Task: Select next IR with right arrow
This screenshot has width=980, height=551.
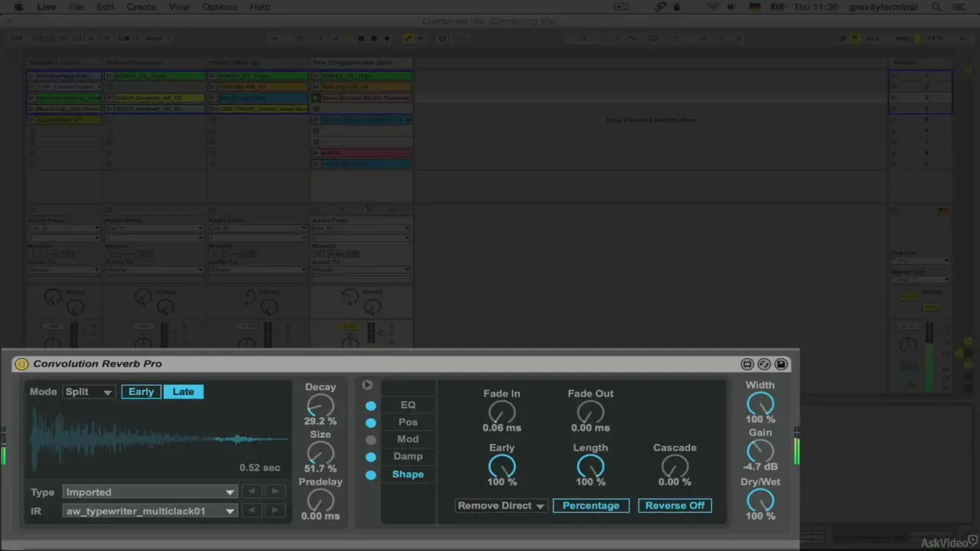Action: (275, 510)
